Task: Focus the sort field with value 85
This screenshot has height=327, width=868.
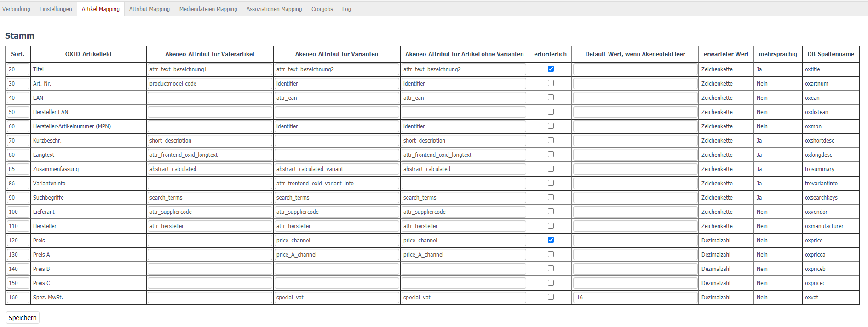Action: (x=18, y=169)
